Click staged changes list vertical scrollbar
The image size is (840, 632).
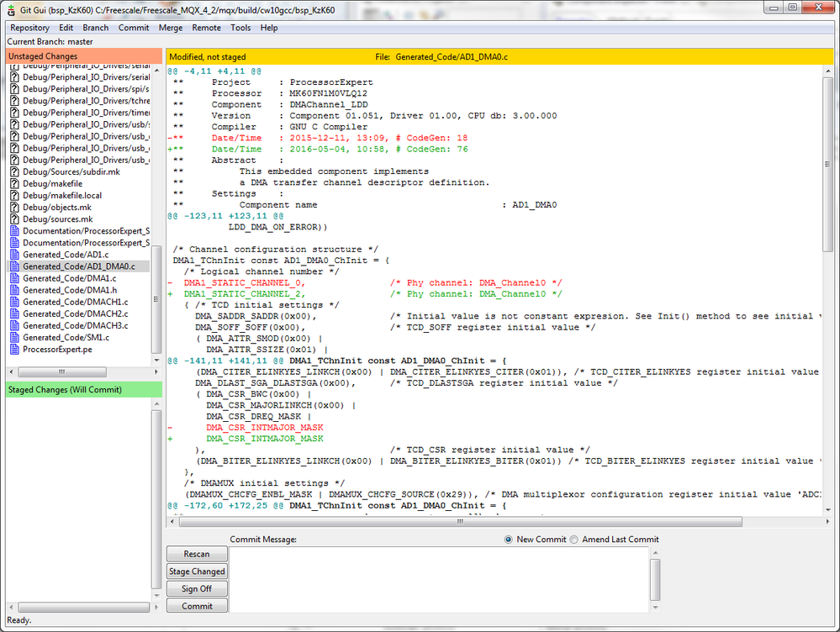point(156,500)
